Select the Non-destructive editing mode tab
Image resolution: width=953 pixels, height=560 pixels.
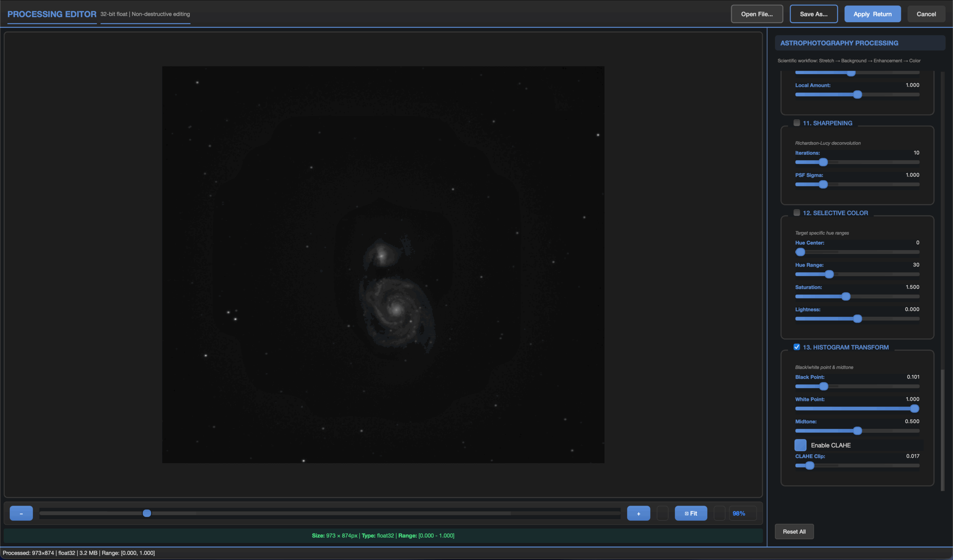pos(145,14)
